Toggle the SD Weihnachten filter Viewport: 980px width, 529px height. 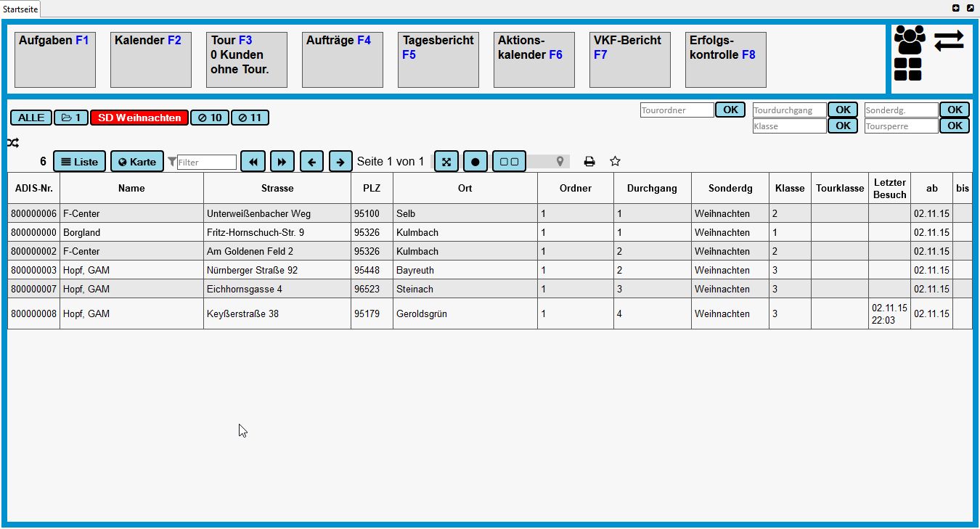click(x=139, y=118)
